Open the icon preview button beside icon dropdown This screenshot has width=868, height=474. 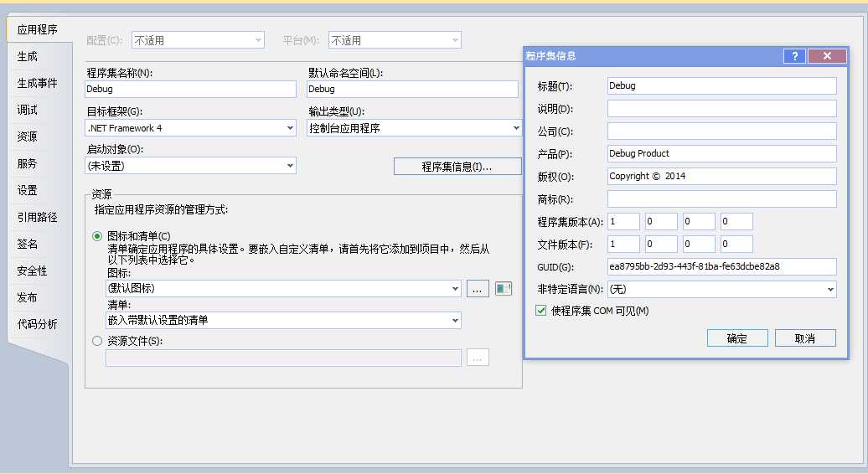tap(504, 288)
